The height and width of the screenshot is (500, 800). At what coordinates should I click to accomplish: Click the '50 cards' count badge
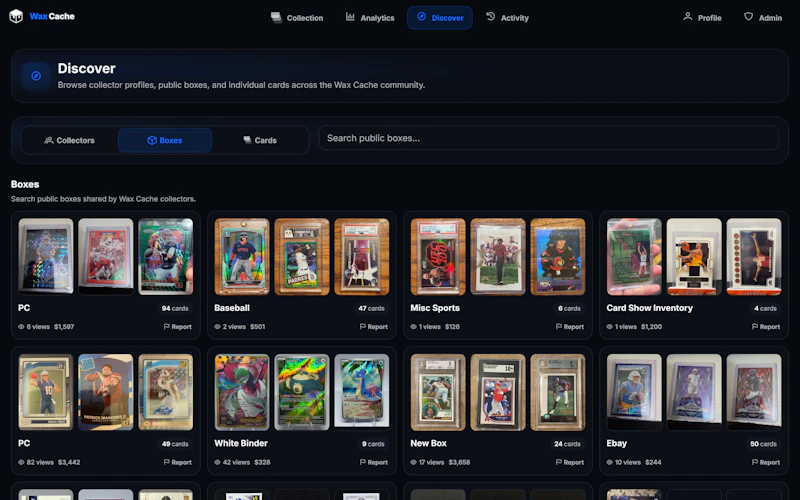(x=763, y=444)
